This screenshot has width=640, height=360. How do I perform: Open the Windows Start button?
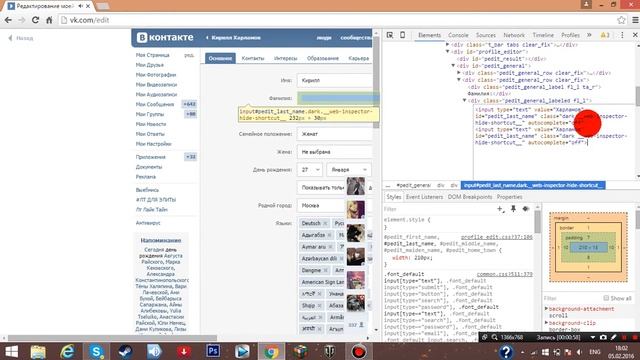click(x=11, y=351)
